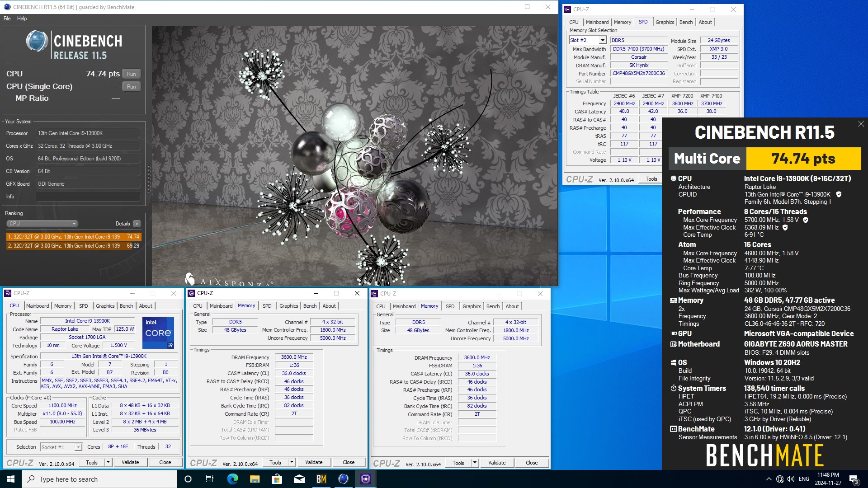Open Tools dropdown arrow in CPU tab window
Screen dimensions: 868x488
point(108,462)
